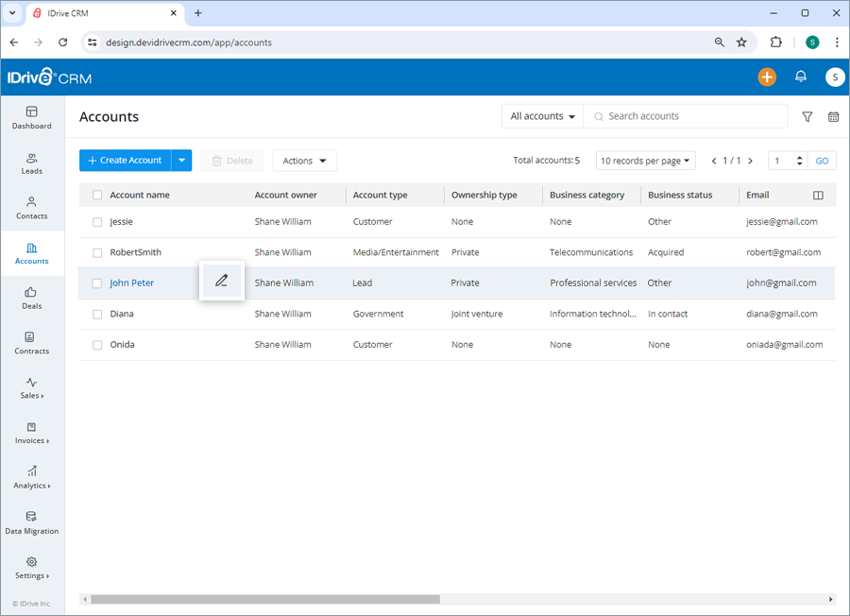Open the Dashboard from the sidebar
This screenshot has height=616, width=850.
click(x=31, y=117)
